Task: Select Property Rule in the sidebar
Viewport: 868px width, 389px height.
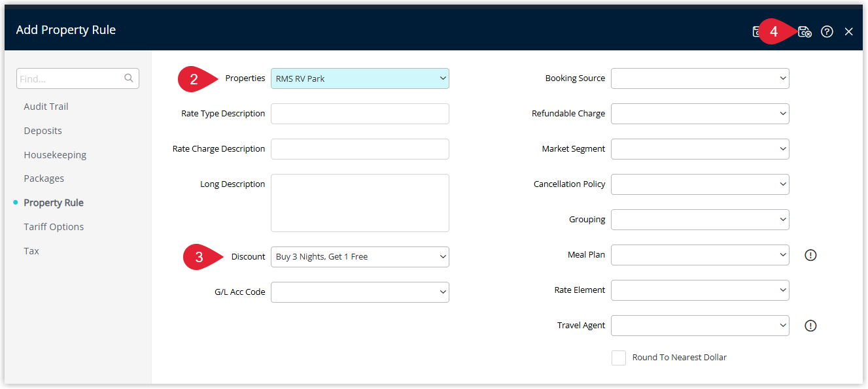Action: (x=54, y=203)
